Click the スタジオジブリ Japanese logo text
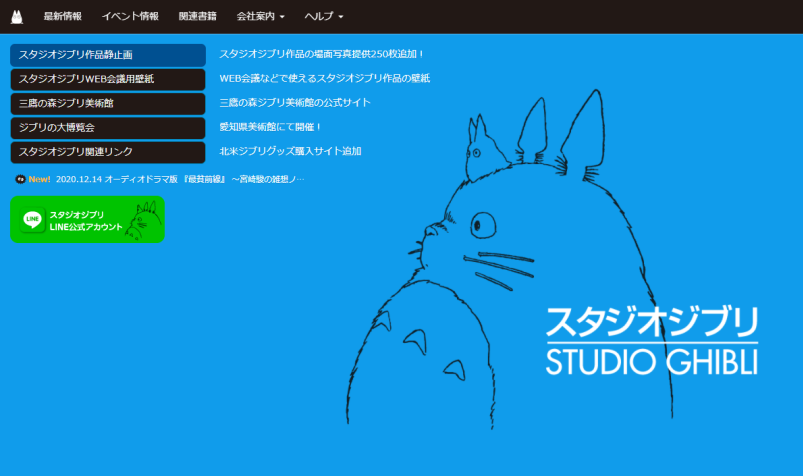Screen dimensions: 803x476 651,321
